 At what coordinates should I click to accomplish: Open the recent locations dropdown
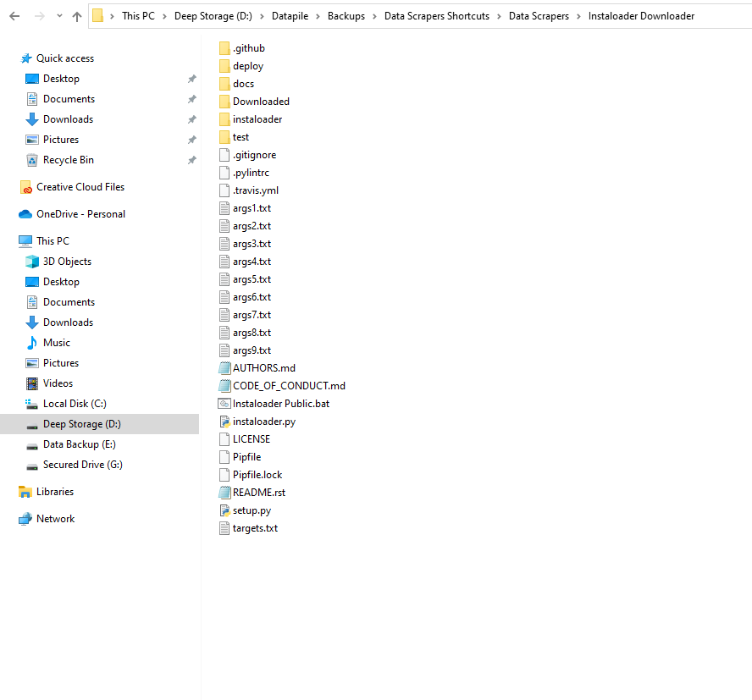[x=58, y=14]
